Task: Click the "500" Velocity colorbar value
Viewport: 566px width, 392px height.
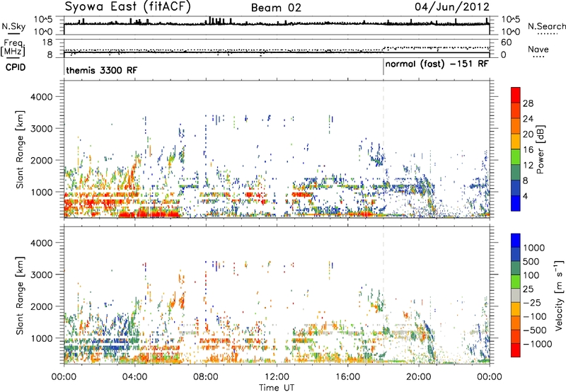Action: click(x=531, y=262)
